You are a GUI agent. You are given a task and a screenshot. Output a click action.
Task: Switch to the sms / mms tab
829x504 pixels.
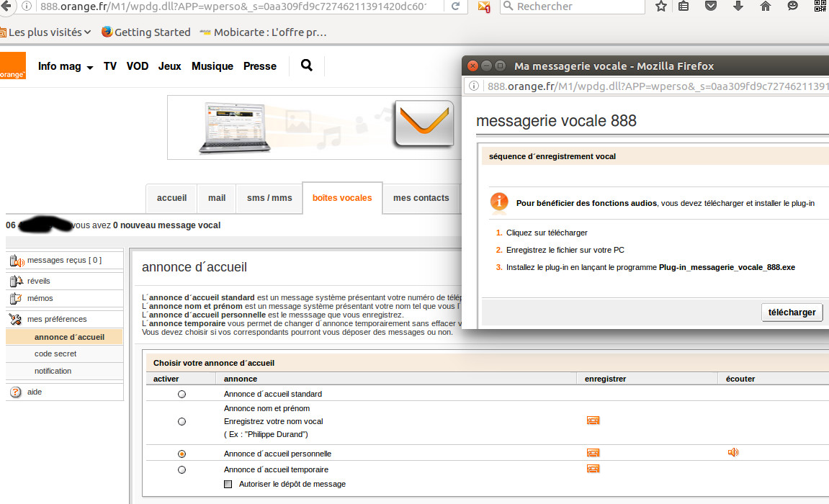coord(269,198)
